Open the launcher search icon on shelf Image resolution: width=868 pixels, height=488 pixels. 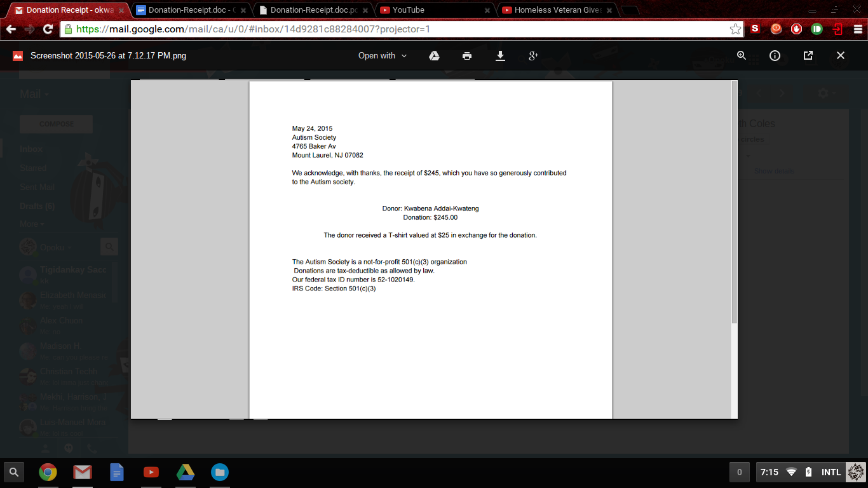[14, 472]
